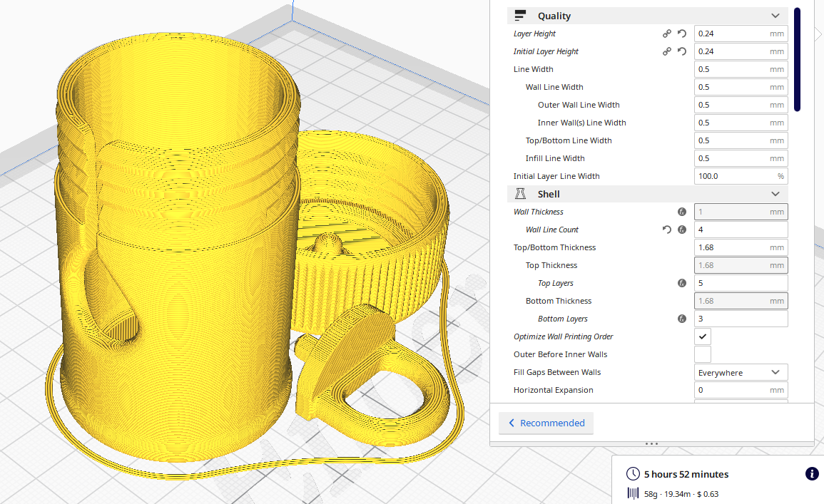Open the info tooltip icon for Wall Thickness
Screen dimensions: 824x504
tap(682, 211)
